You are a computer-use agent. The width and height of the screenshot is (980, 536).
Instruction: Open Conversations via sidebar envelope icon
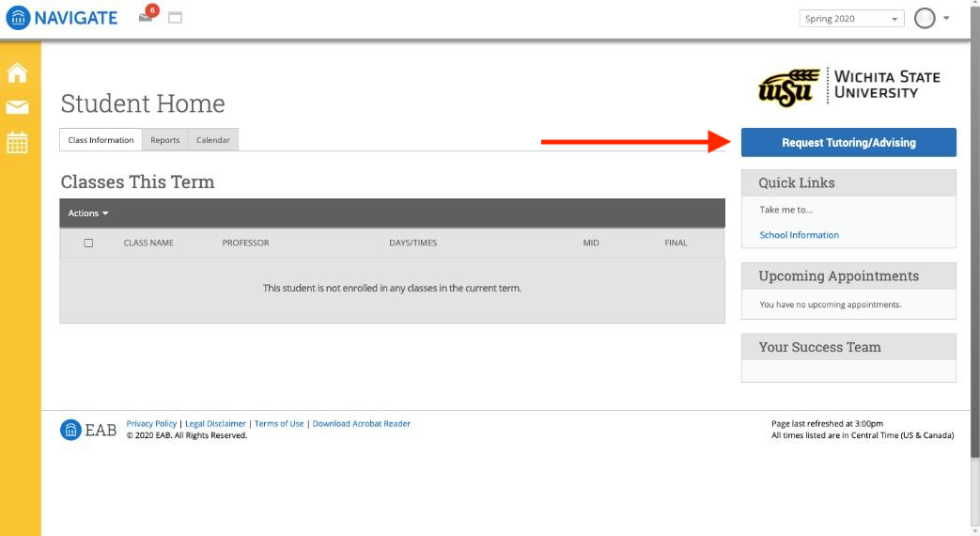17,107
